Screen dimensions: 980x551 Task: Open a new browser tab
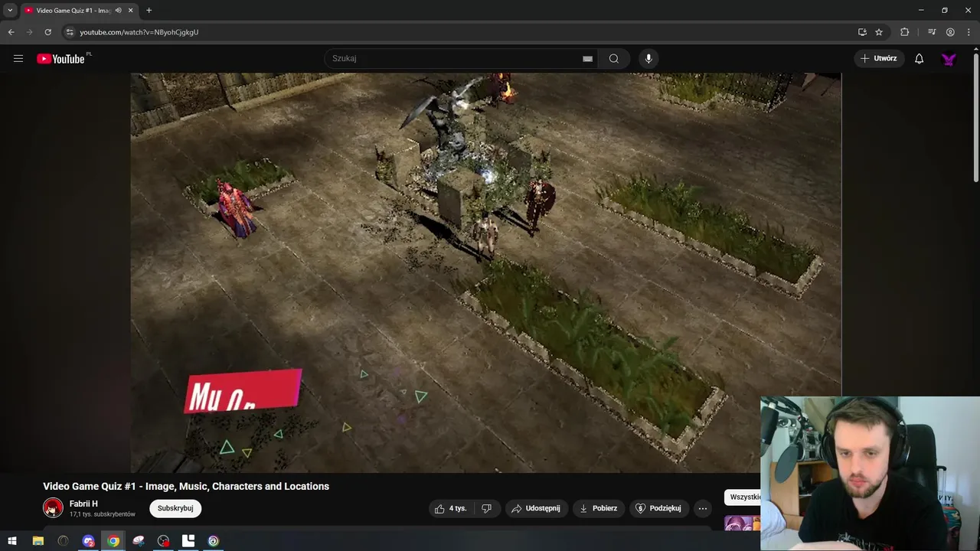click(149, 10)
